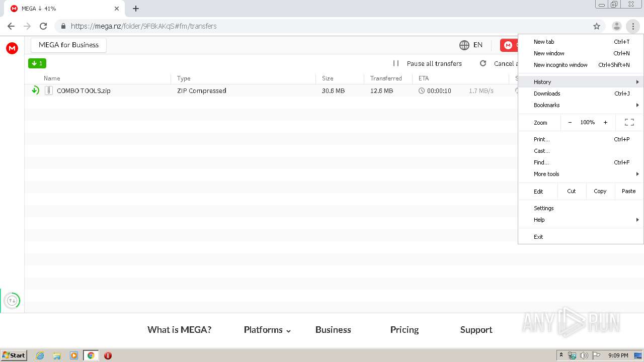Choose Find from Chrome menu
644x362 pixels.
(581, 162)
